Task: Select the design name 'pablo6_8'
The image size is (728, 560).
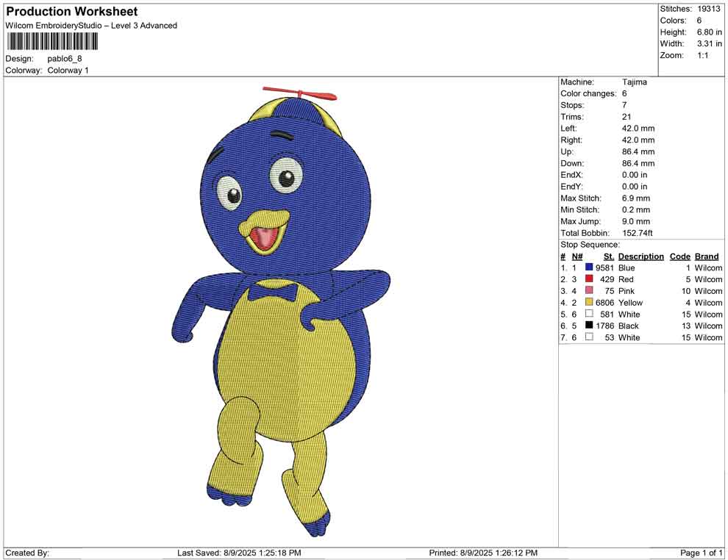Action: coord(65,59)
